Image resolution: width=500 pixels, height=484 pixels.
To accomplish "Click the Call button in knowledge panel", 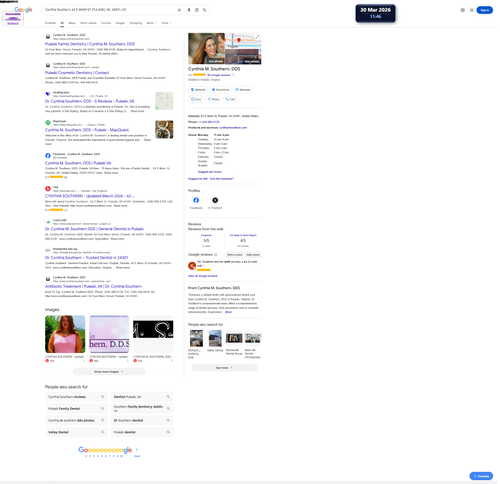I will [x=230, y=99].
